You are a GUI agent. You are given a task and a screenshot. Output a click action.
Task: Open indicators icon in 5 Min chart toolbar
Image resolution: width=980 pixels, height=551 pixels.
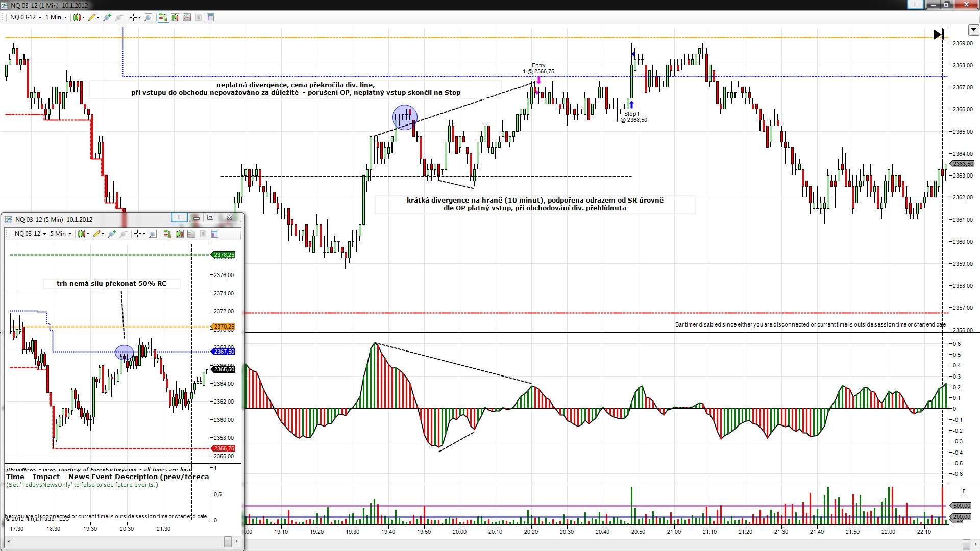click(191, 234)
